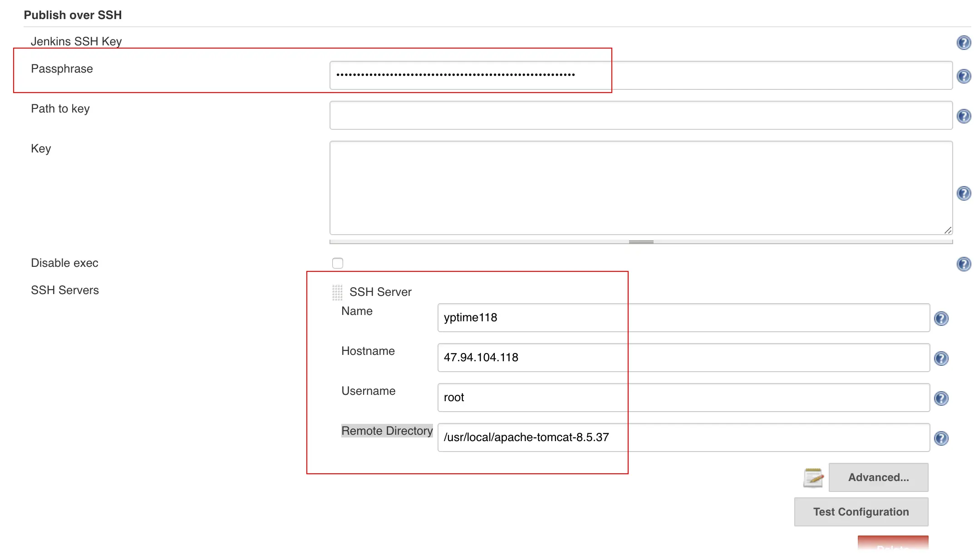
Task: Click the Hostname field with 47.94.104.118
Action: [683, 358]
